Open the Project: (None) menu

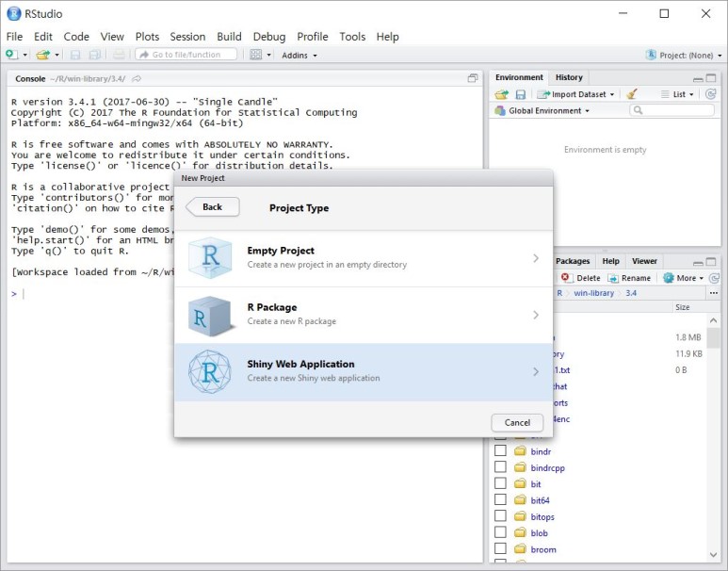[x=684, y=56]
